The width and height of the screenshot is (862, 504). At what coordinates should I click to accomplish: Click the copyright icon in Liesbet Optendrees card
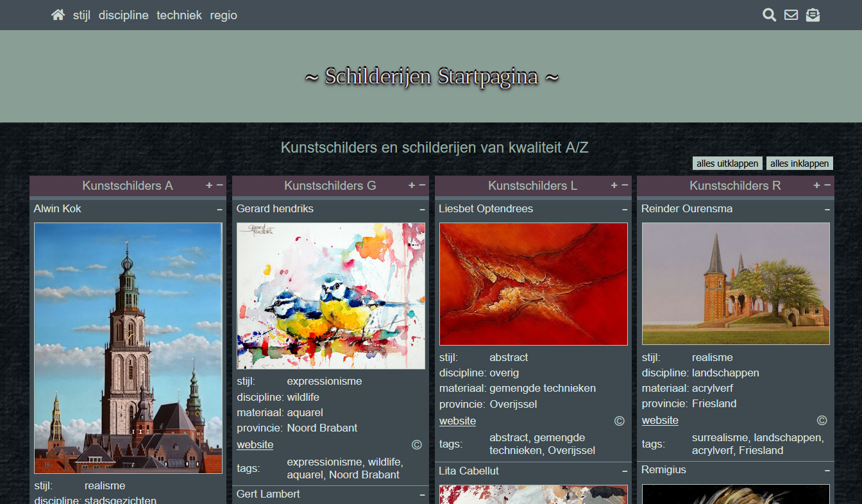(x=619, y=421)
